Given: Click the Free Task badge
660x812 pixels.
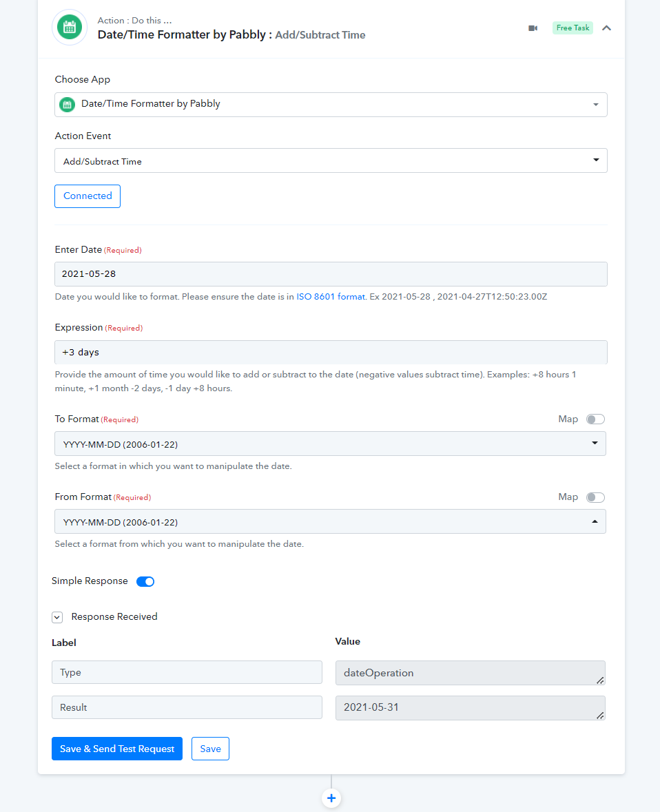Looking at the screenshot, I should click(x=573, y=28).
